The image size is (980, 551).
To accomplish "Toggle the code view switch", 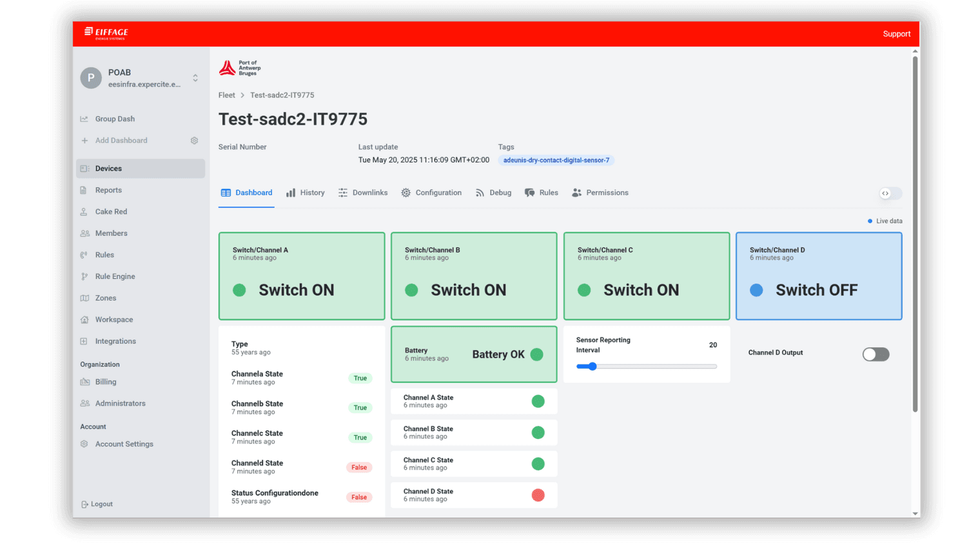I will pyautogui.click(x=890, y=193).
